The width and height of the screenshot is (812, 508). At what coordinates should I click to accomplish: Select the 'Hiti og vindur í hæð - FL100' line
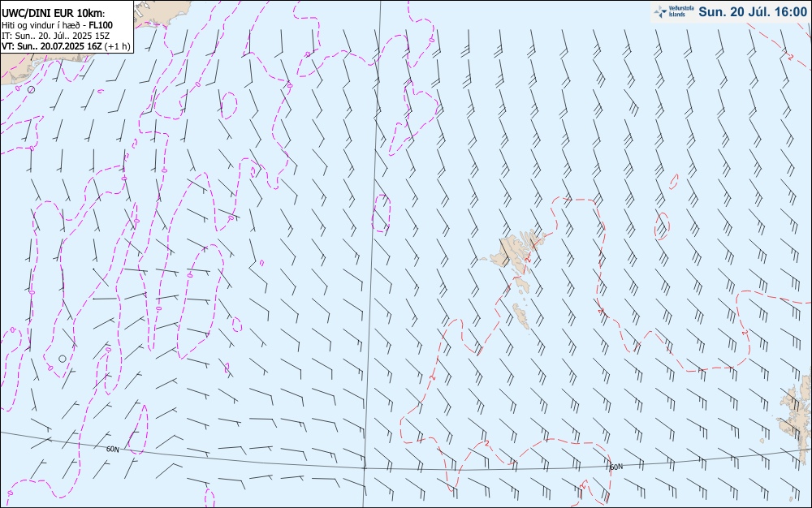pos(57,25)
